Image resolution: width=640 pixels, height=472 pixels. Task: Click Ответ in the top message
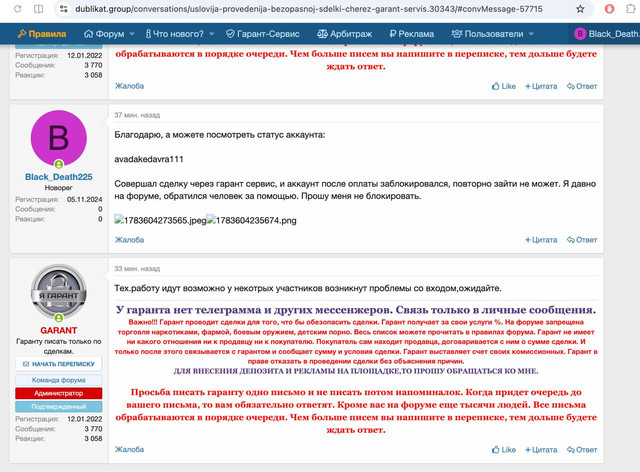582,86
